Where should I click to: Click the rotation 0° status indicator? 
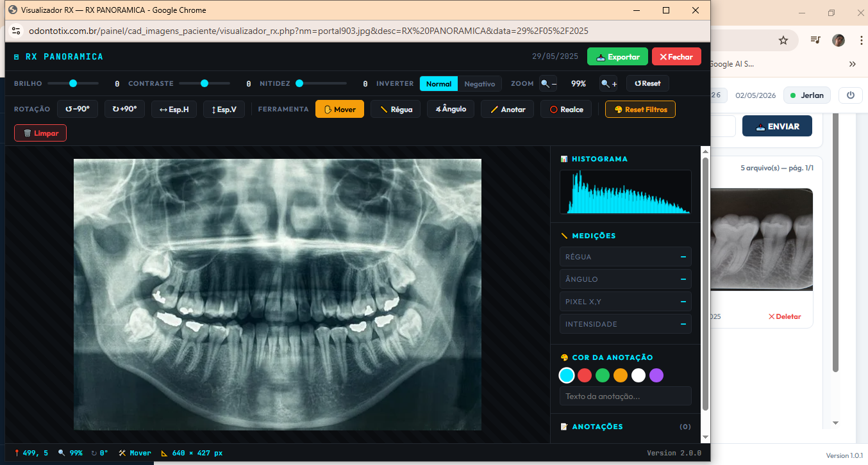pyautogui.click(x=99, y=453)
